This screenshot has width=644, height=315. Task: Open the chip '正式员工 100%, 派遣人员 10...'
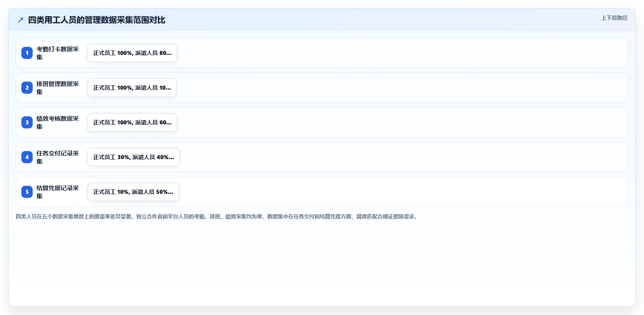coord(132,88)
